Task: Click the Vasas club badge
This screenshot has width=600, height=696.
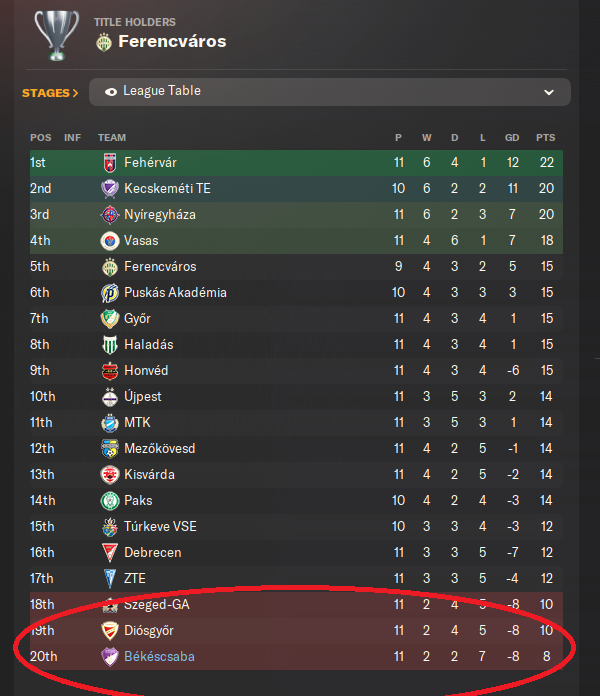Action: (110, 241)
